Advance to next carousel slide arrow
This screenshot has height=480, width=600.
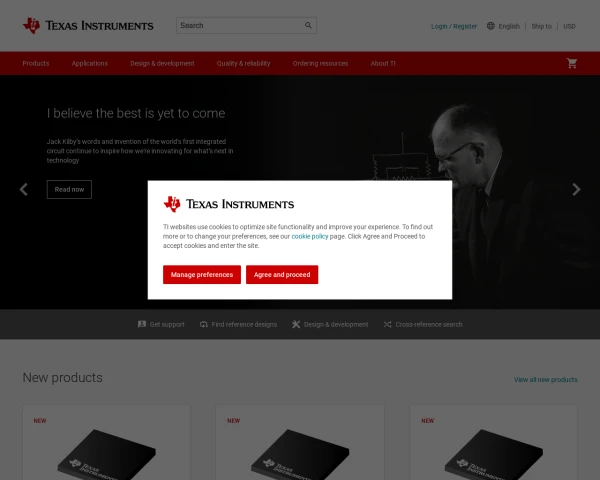576,189
